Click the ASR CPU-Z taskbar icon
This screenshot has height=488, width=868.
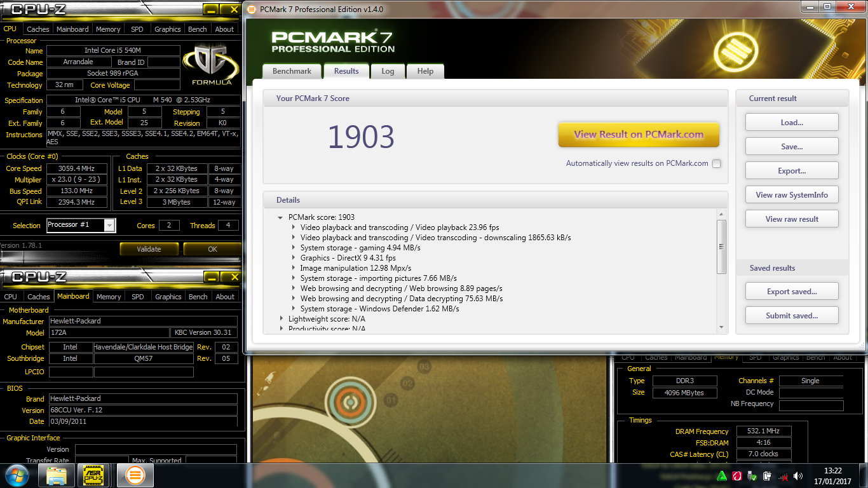[95, 475]
